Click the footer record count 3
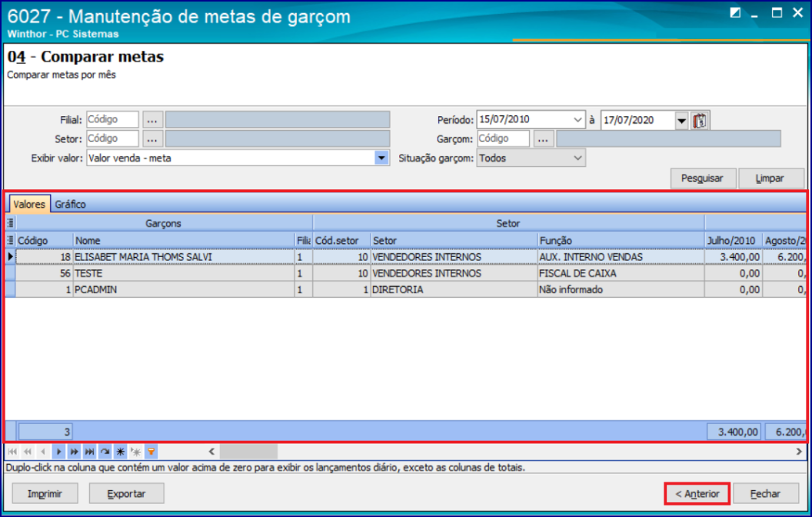The width and height of the screenshot is (812, 517). 45,432
